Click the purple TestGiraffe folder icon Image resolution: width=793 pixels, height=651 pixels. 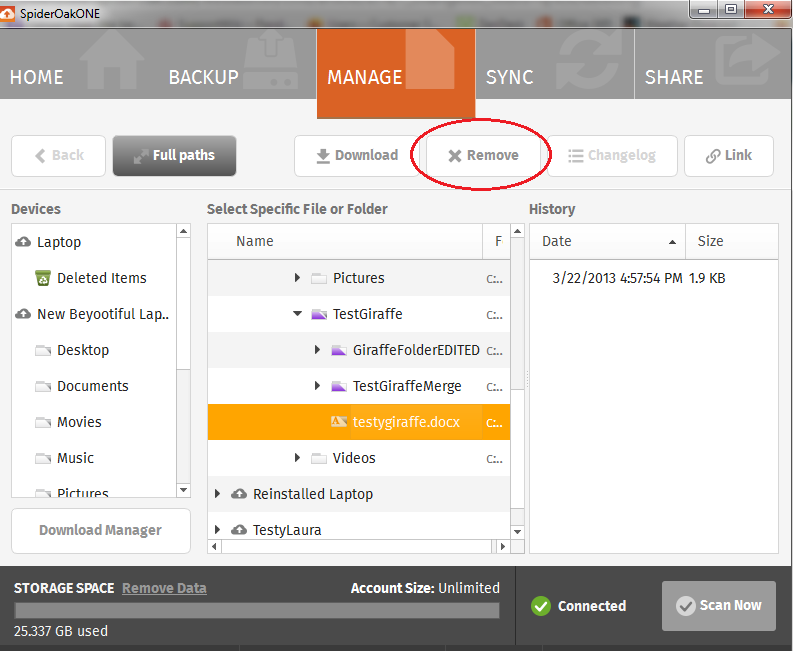(319, 314)
